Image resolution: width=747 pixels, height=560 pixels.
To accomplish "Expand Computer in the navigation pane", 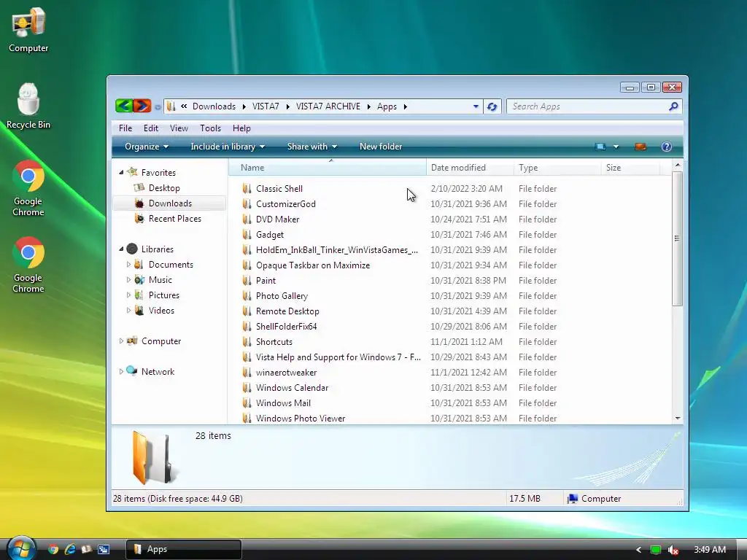I will point(121,341).
